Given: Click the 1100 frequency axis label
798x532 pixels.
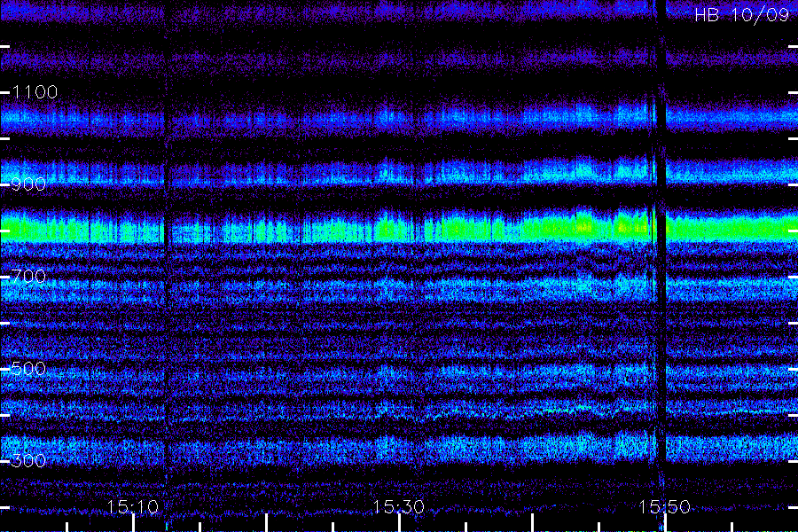Looking at the screenshot, I should point(35,92).
